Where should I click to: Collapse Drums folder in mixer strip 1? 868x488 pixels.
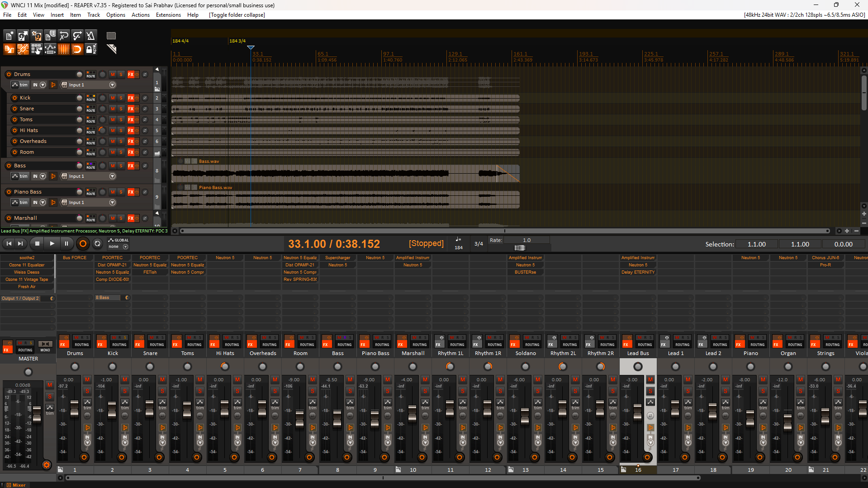(61, 469)
